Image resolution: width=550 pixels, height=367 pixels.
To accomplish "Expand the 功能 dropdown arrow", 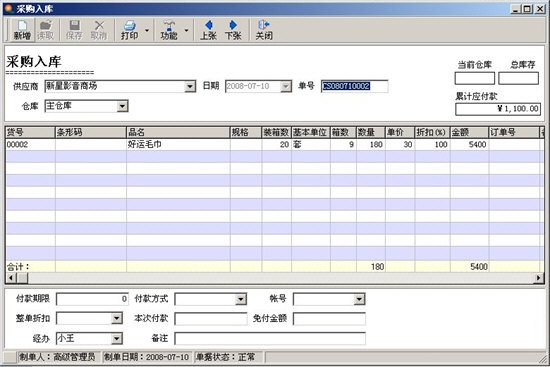I will tap(186, 31).
